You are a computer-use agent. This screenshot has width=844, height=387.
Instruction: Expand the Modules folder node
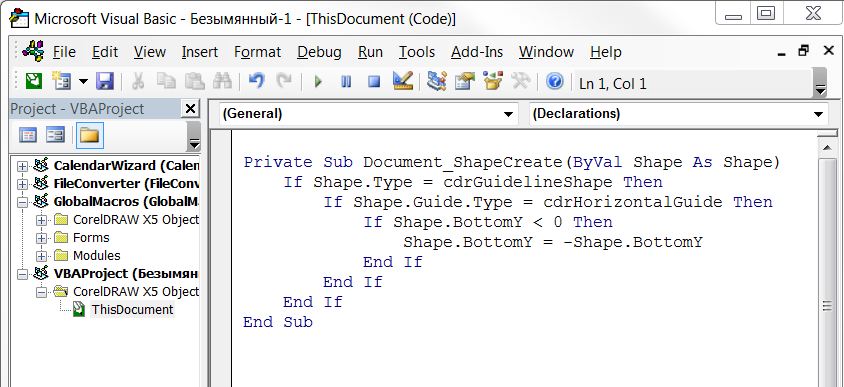pos(42,256)
